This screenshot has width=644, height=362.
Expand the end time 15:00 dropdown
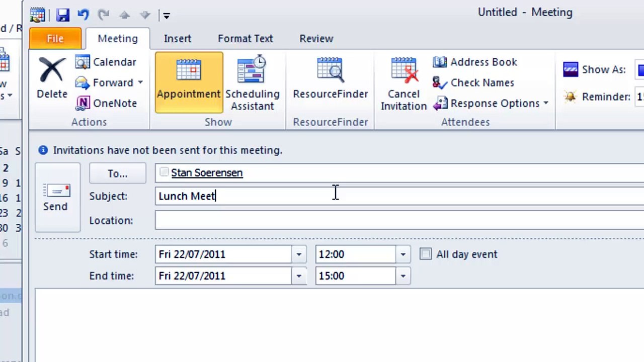[x=403, y=276]
